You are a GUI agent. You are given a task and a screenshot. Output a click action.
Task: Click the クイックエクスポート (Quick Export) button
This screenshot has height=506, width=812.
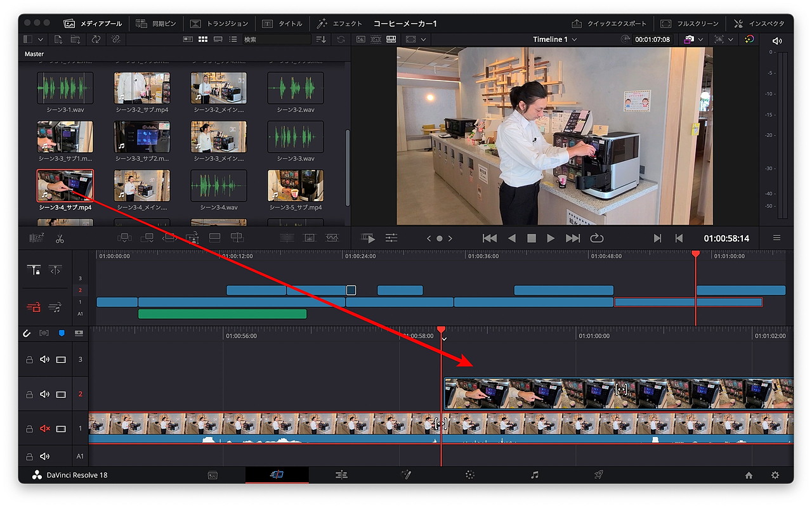click(x=609, y=23)
